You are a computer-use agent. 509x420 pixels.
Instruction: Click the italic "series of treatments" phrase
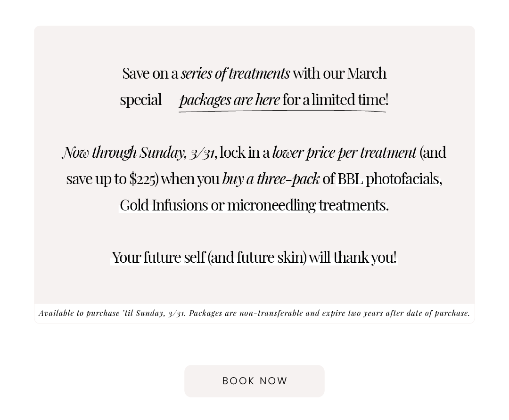pos(235,73)
